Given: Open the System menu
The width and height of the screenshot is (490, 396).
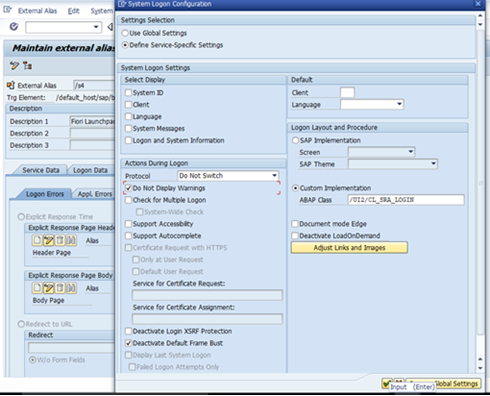Looking at the screenshot, I should coord(102,11).
